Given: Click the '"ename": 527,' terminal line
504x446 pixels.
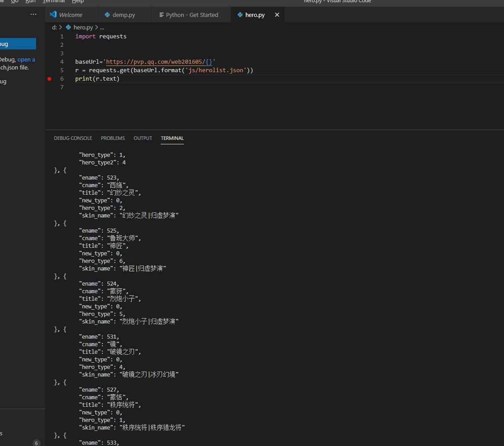Looking at the screenshot, I should coord(99,390).
